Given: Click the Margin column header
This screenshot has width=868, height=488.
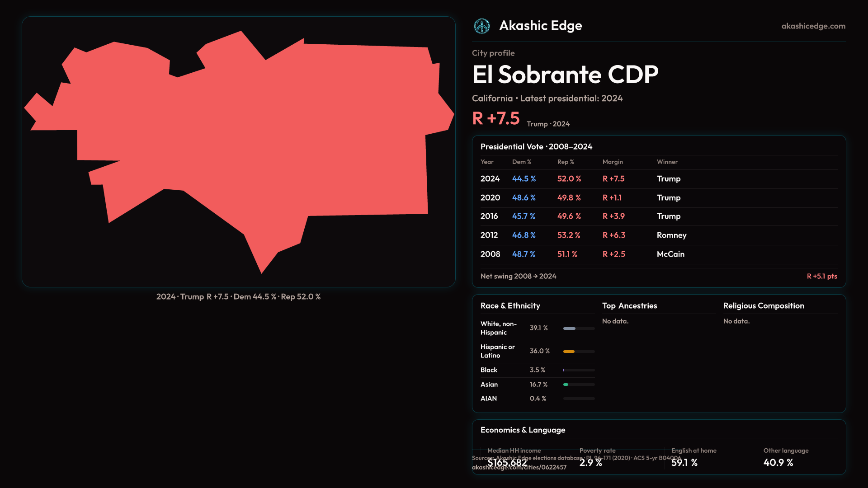Looking at the screenshot, I should (x=612, y=162).
